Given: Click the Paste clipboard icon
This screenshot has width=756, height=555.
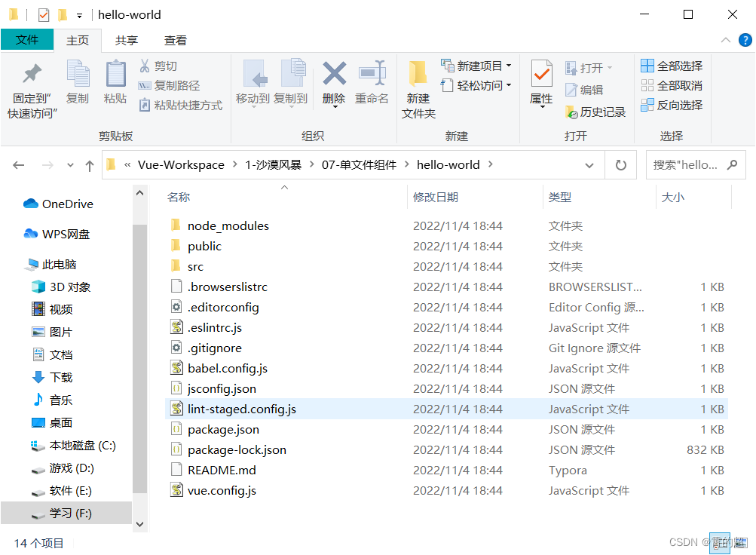Looking at the screenshot, I should (x=116, y=73).
